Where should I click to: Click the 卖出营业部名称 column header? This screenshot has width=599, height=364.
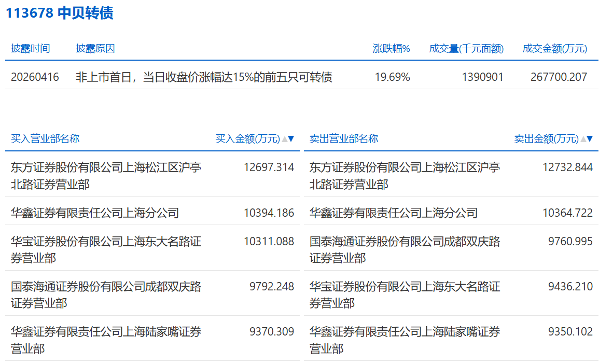coord(344,139)
